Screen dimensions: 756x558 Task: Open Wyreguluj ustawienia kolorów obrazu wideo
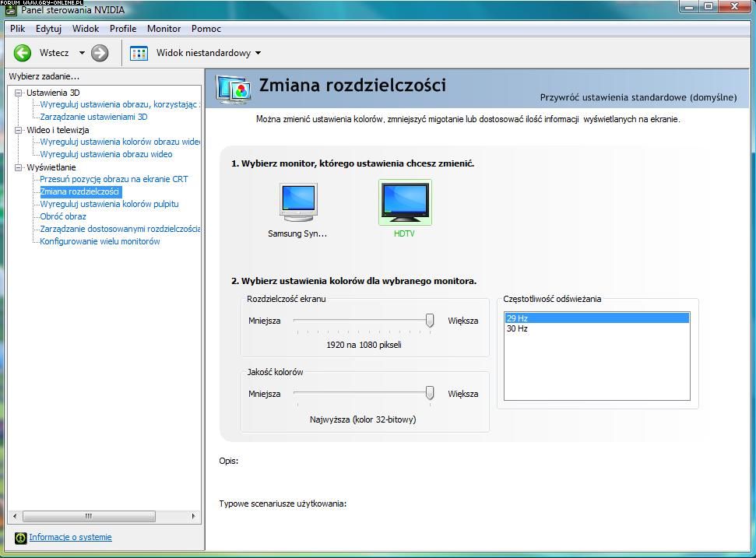(x=120, y=142)
